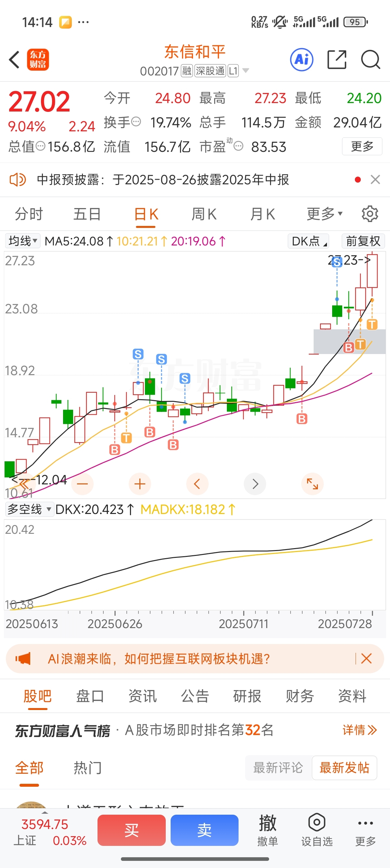Dismiss the 中报预披露 notice
Image resolution: width=390 pixels, height=868 pixels.
pos(375,179)
